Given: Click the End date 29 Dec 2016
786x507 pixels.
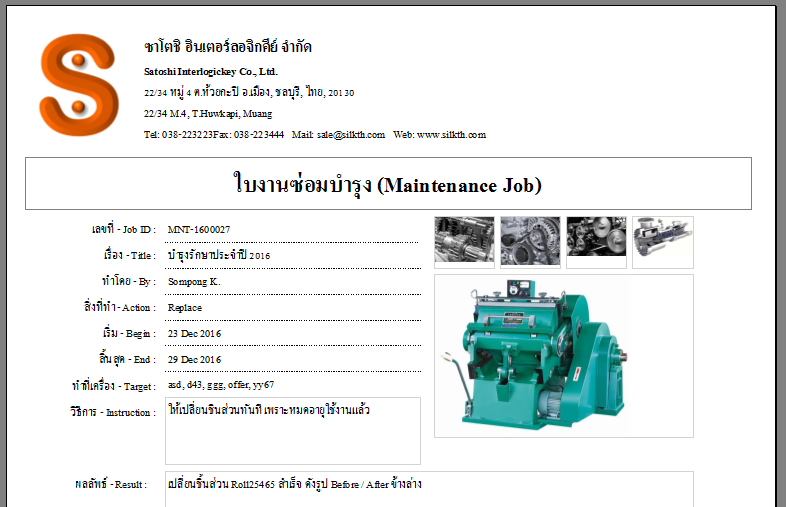Looking at the screenshot, I should (194, 360).
